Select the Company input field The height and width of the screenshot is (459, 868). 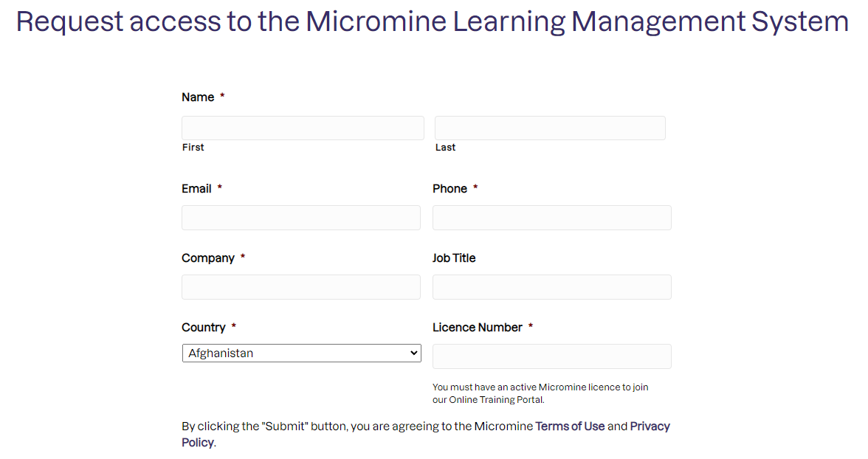pos(301,287)
